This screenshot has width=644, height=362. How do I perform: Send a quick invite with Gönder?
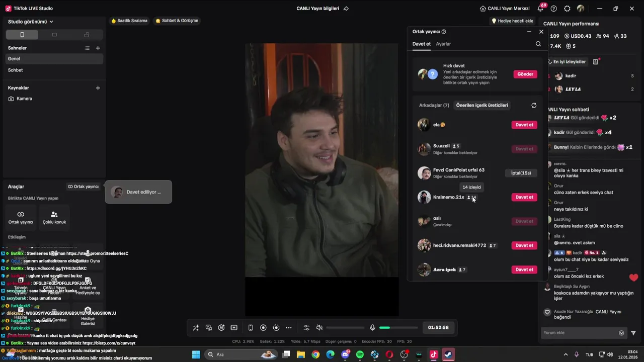click(x=525, y=74)
